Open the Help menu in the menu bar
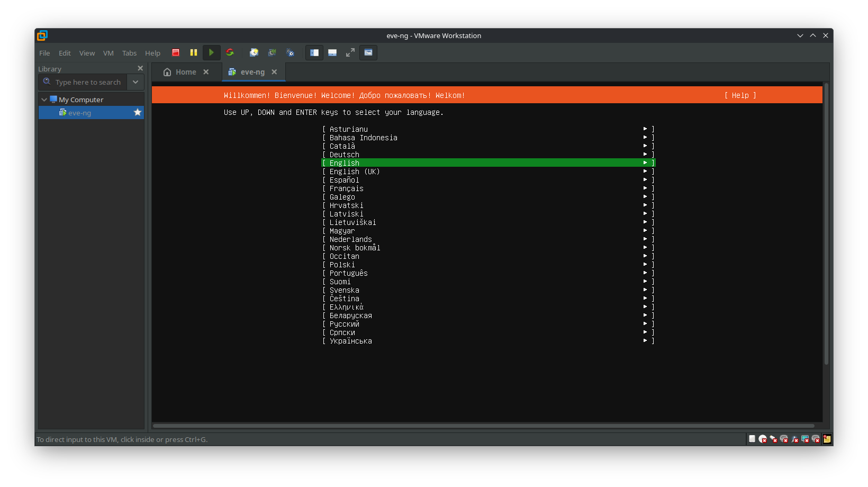The image size is (868, 487). [152, 53]
